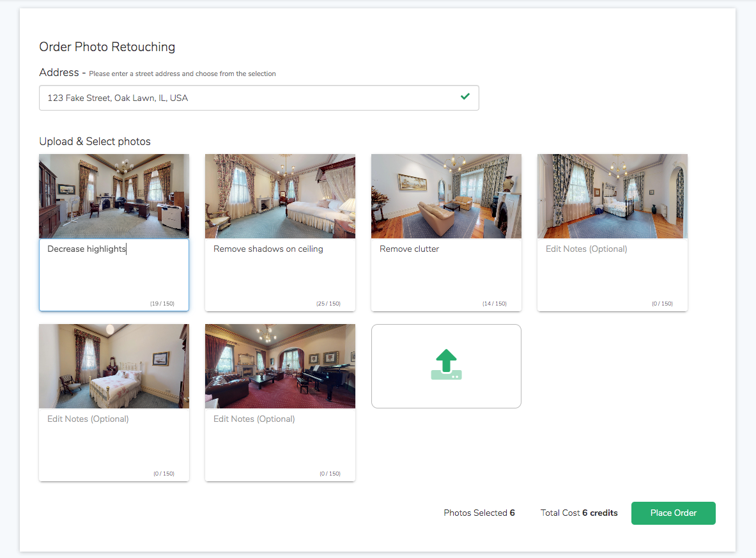The image size is (756, 558).
Task: Edit the 'Remove shadows on ceiling' notes field
Action: [x=280, y=275]
